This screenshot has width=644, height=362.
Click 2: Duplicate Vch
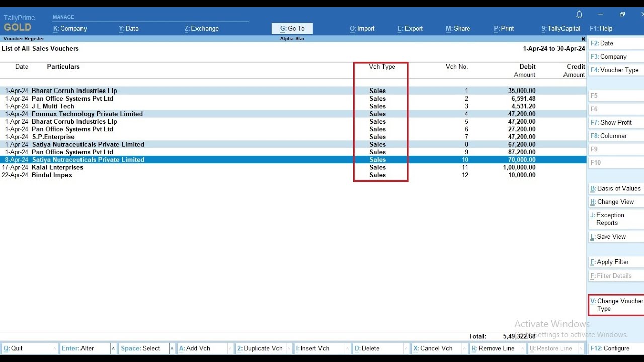261,348
